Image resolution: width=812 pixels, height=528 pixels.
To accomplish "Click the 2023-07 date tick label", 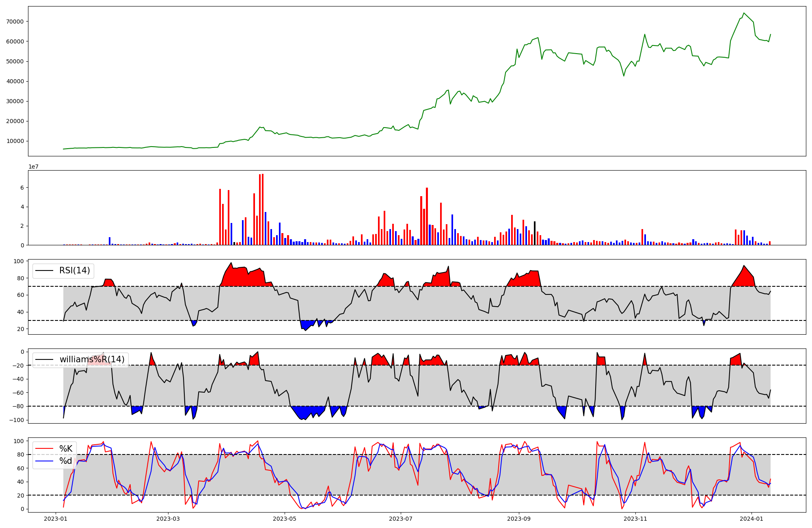I will 401,519.
